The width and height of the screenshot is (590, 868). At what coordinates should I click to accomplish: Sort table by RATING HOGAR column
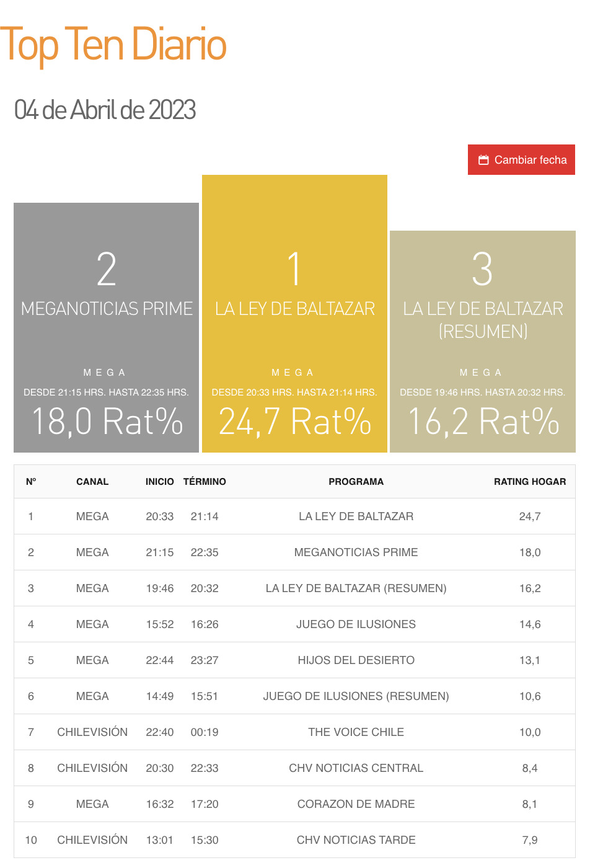[x=530, y=481]
